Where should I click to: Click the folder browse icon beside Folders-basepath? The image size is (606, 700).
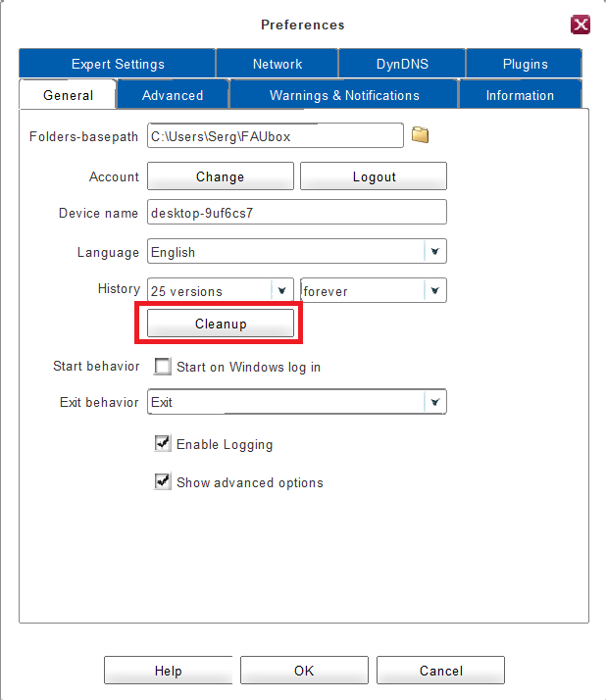(420, 135)
